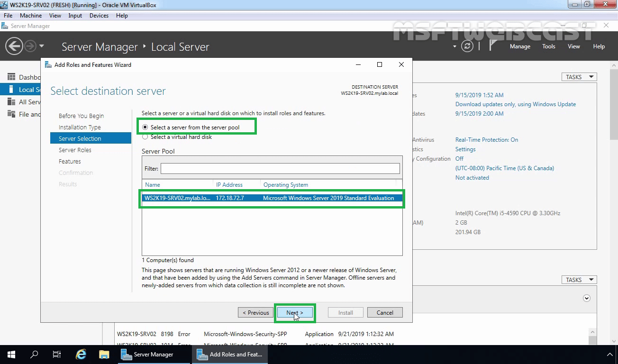
Task: Click the diagnostics Settings link
Action: [465, 149]
